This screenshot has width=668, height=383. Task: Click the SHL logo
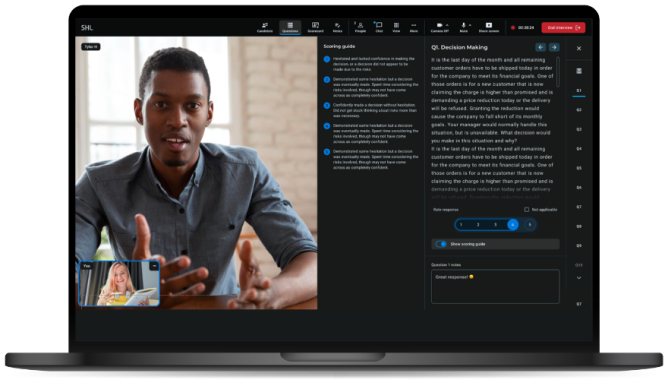tap(87, 28)
